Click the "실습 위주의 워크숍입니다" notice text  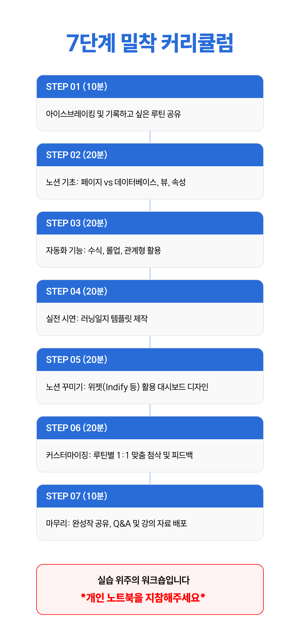(144, 580)
